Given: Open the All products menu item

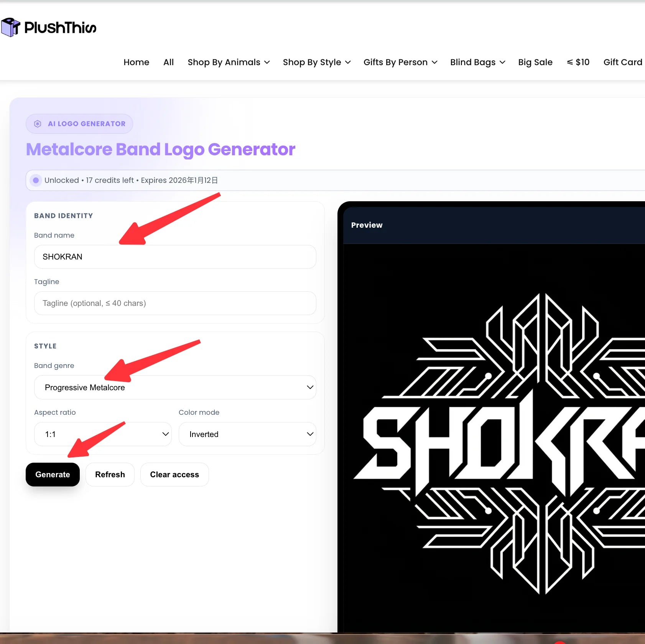Looking at the screenshot, I should click(168, 62).
